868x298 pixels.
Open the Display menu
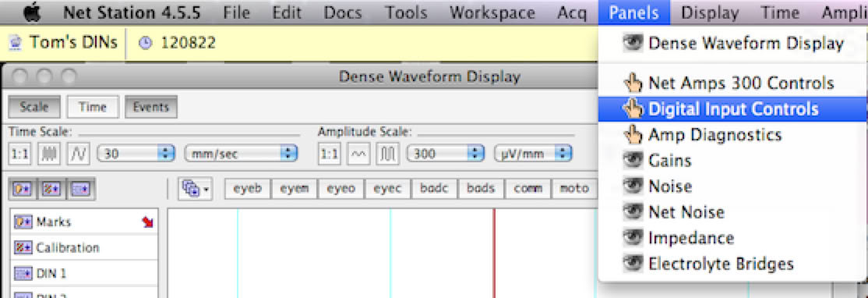click(710, 12)
